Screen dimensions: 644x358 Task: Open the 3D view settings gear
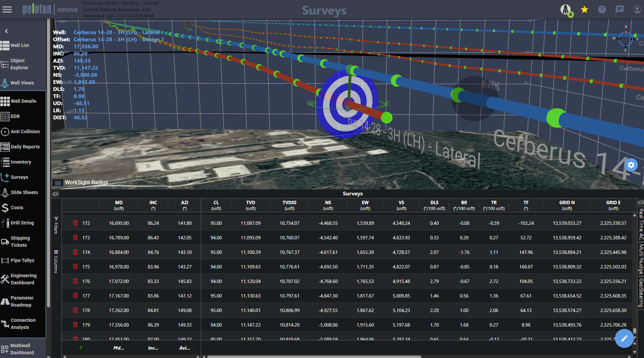coord(631,165)
